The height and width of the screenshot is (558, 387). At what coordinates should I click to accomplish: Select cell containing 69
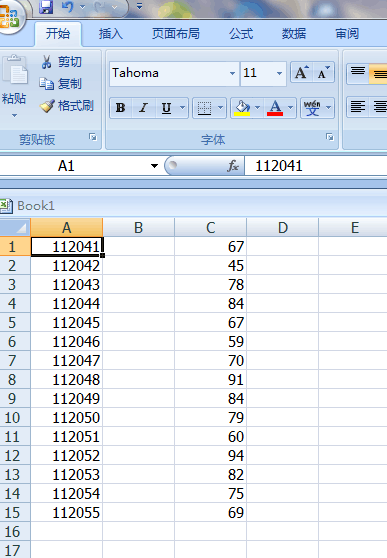pyautogui.click(x=210, y=512)
